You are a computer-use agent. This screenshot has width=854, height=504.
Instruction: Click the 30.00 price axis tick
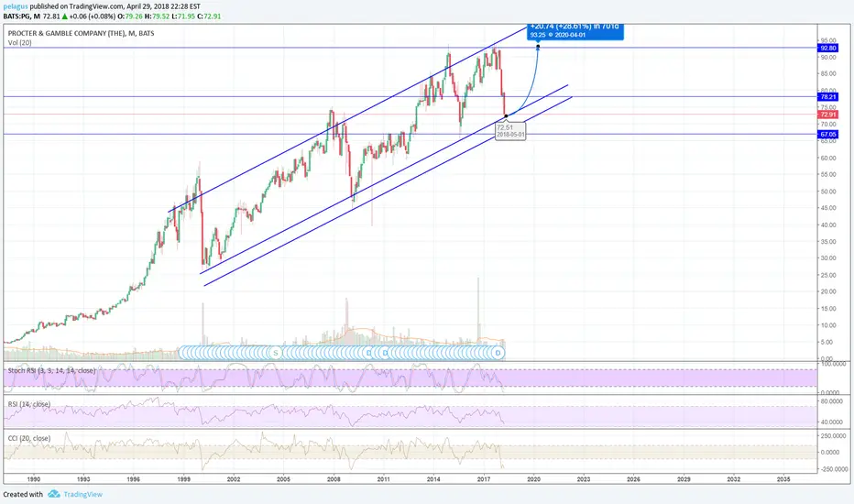click(828, 258)
